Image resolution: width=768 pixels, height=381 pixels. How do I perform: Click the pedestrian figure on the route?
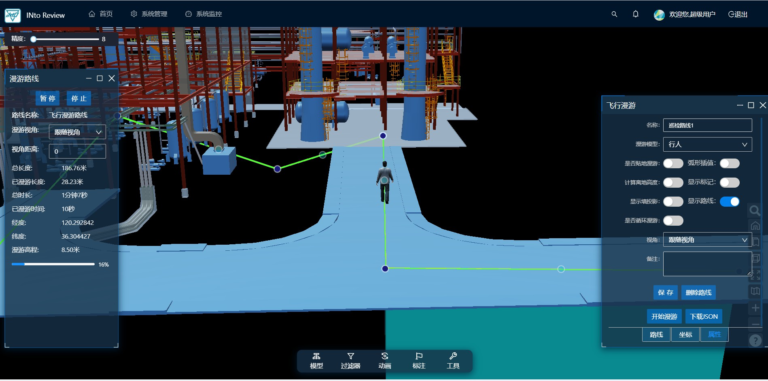[385, 182]
